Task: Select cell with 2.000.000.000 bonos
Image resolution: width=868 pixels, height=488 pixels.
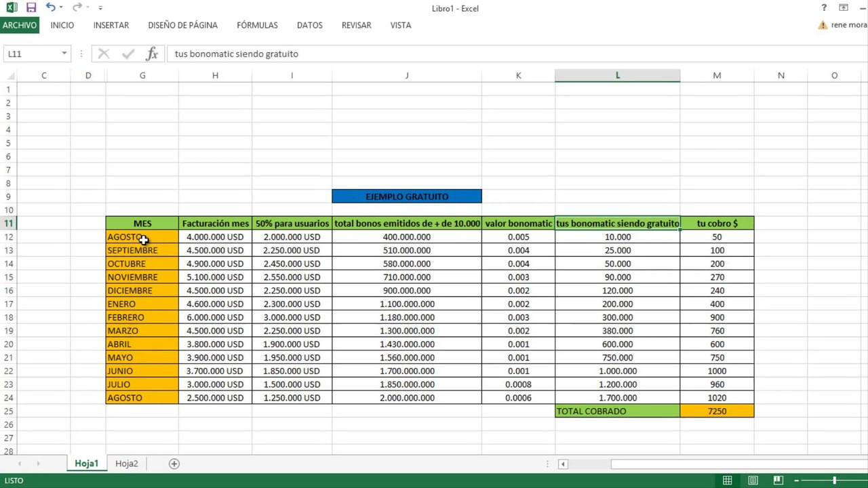Action: tap(407, 398)
